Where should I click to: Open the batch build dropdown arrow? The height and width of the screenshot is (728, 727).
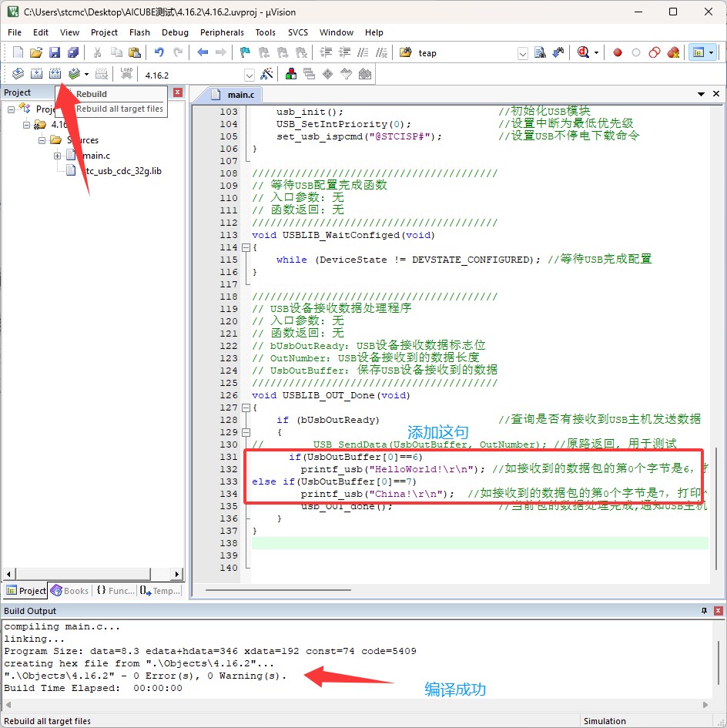pos(86,74)
